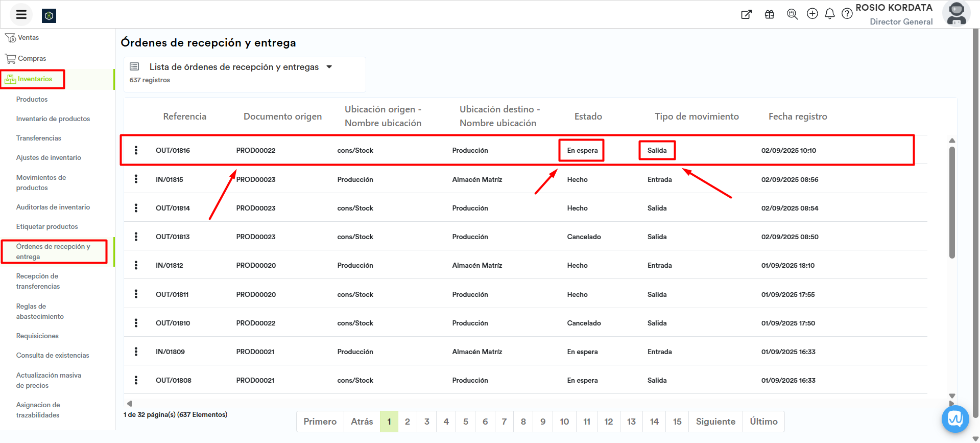Expand the order list view dropdown arrow
This screenshot has height=443, width=980.
pos(329,67)
